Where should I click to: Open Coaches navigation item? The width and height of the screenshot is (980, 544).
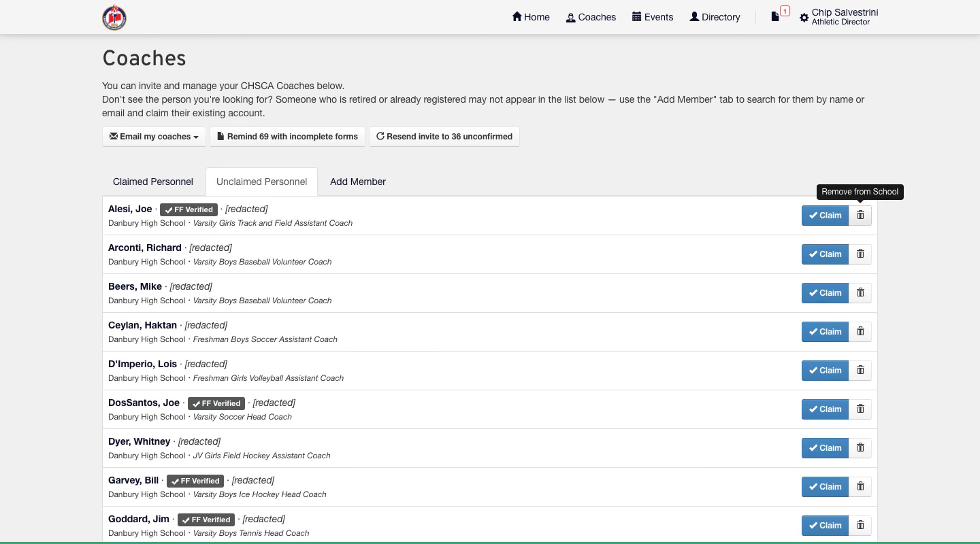click(591, 17)
